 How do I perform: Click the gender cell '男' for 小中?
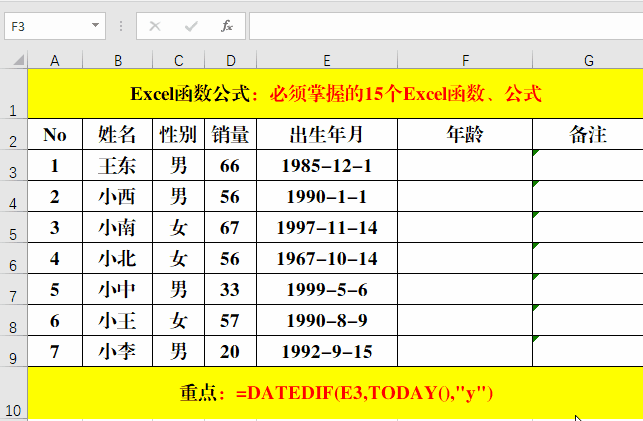coord(178,289)
